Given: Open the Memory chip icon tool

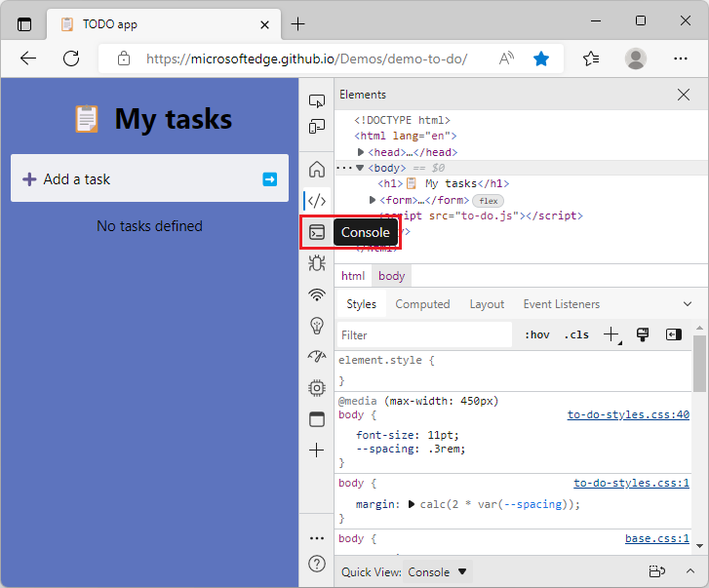Looking at the screenshot, I should [x=317, y=388].
